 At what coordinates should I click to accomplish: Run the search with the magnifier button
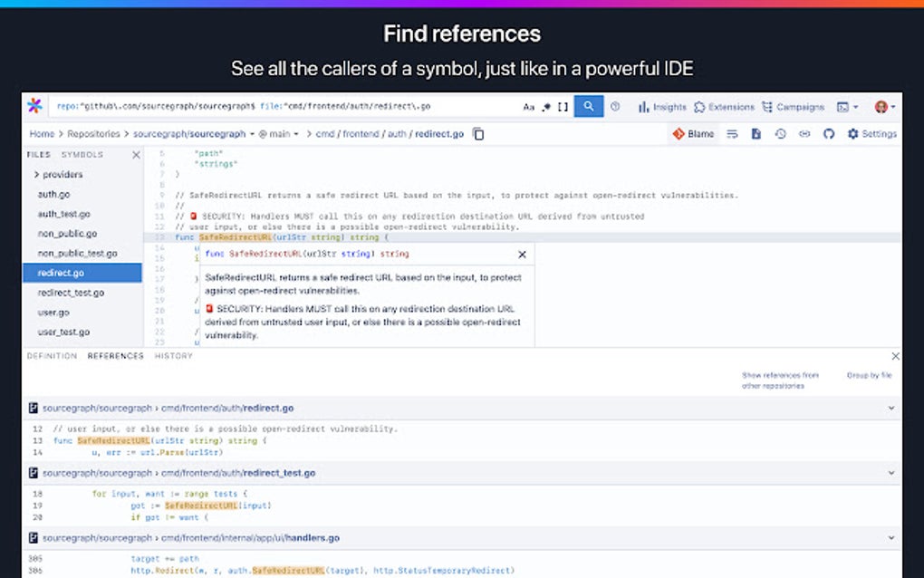(587, 106)
